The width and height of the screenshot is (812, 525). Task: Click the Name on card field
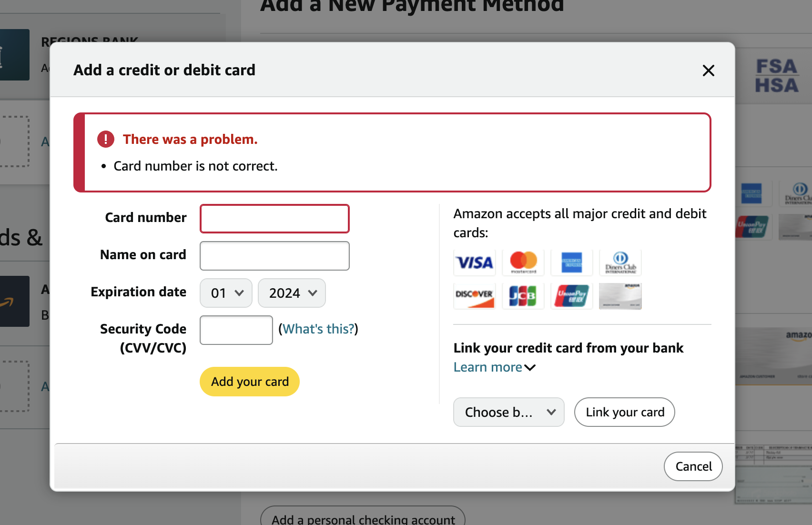tap(274, 256)
